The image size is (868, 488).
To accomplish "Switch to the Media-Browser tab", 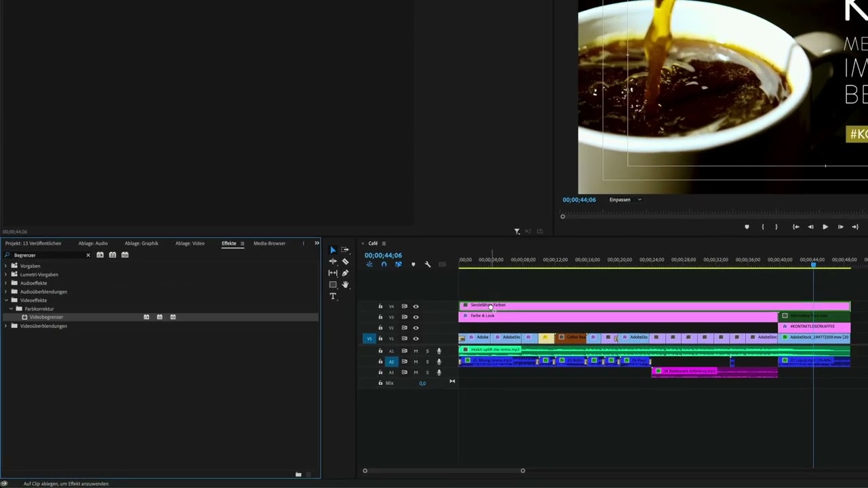I will coord(269,243).
